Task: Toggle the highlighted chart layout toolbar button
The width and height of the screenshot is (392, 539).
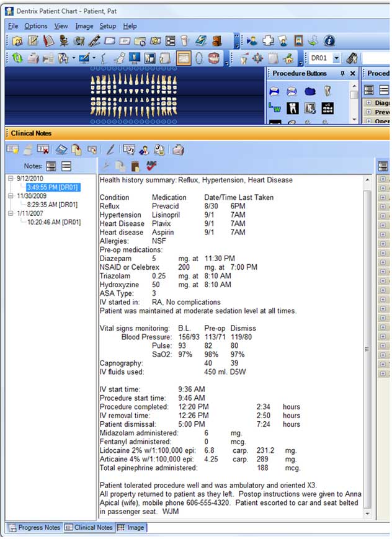Action: tap(183, 58)
